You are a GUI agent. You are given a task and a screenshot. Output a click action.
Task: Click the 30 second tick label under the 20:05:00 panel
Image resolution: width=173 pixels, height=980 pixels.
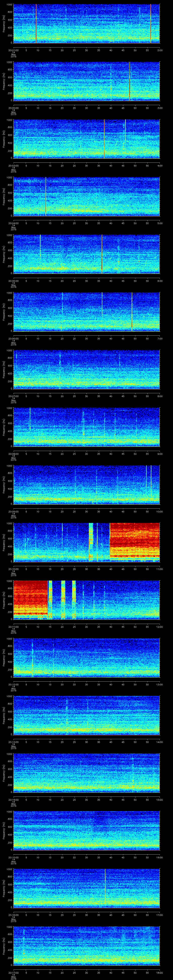pyautogui.click(x=87, y=281)
